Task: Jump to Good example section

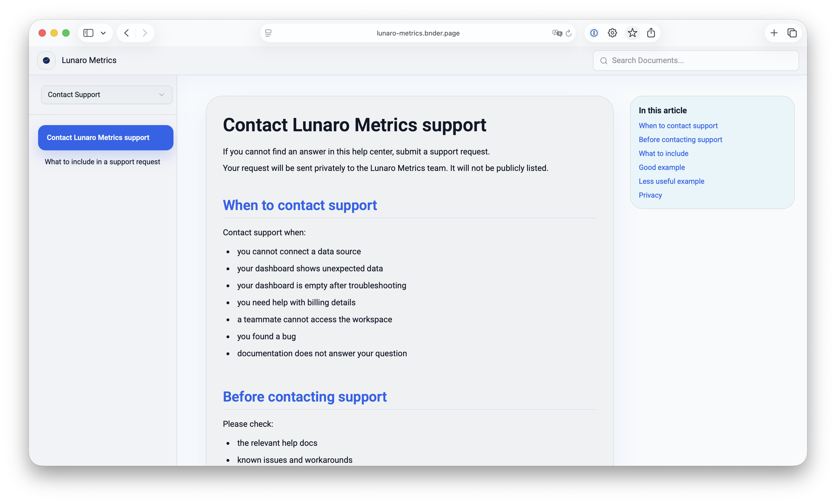Action: 661,168
